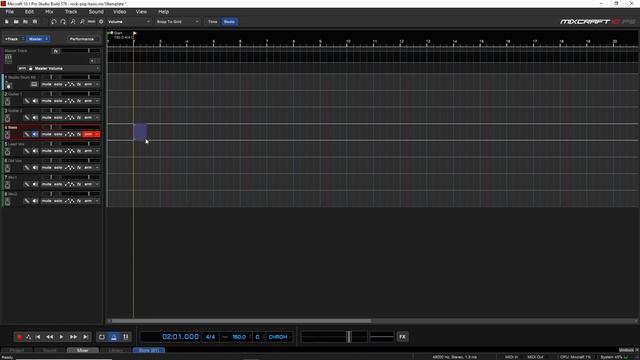The image size is (640, 360).
Task: Click the New Project icon in toolbar
Action: (7, 22)
